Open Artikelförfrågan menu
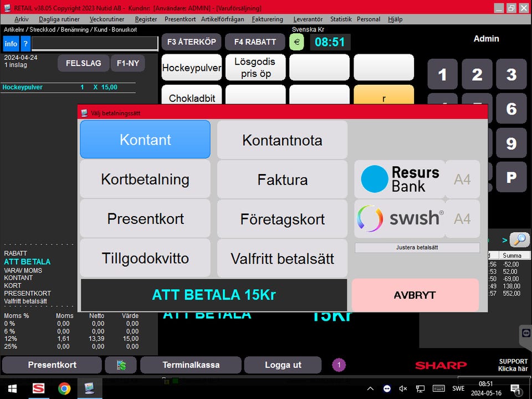Screen dimensions: 532x399 point(223,19)
